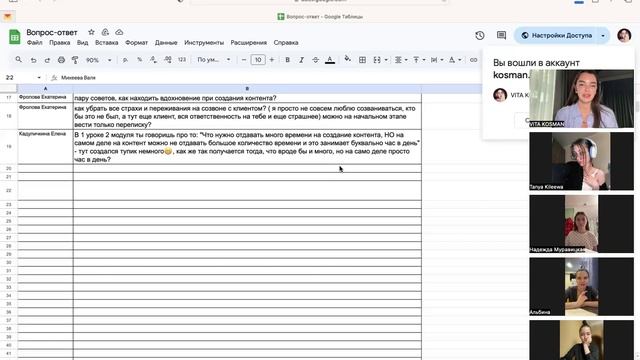Screen dimensions: 640x360
Task: Open the vertical align dropdown
Action: 419,60
